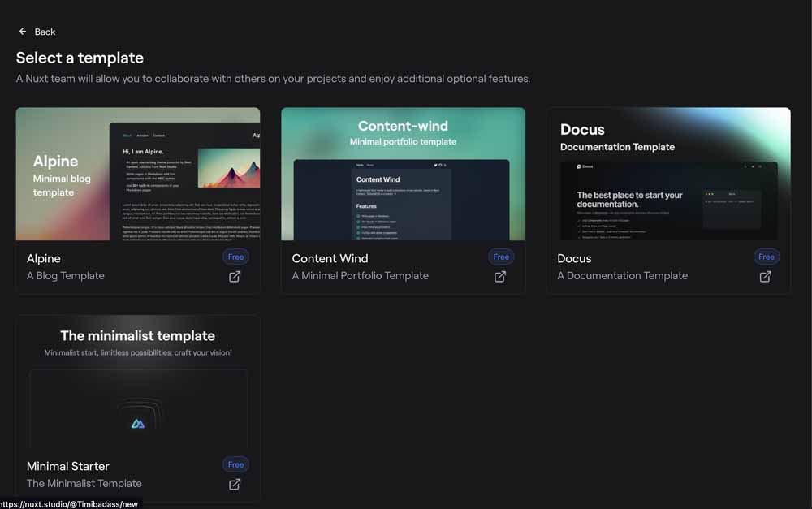Select the Docus documentation template title
812x509 pixels.
pyautogui.click(x=574, y=258)
